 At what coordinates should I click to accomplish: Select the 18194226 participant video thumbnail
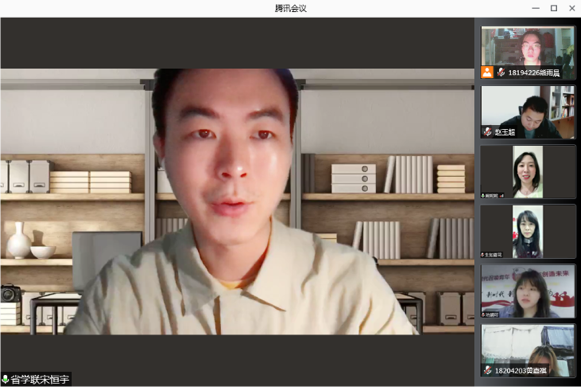[528, 52]
